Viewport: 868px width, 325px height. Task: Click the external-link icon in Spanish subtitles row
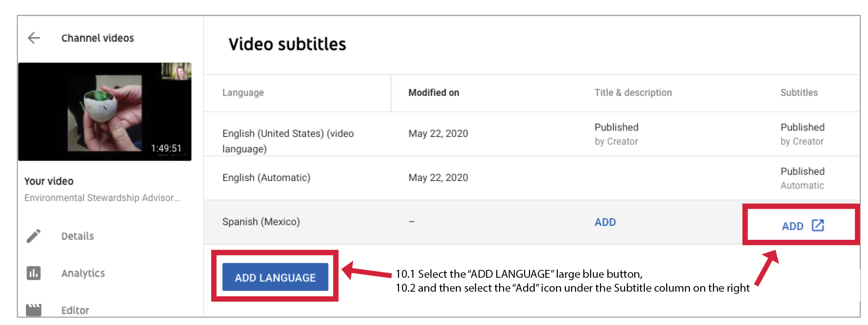[x=818, y=225]
